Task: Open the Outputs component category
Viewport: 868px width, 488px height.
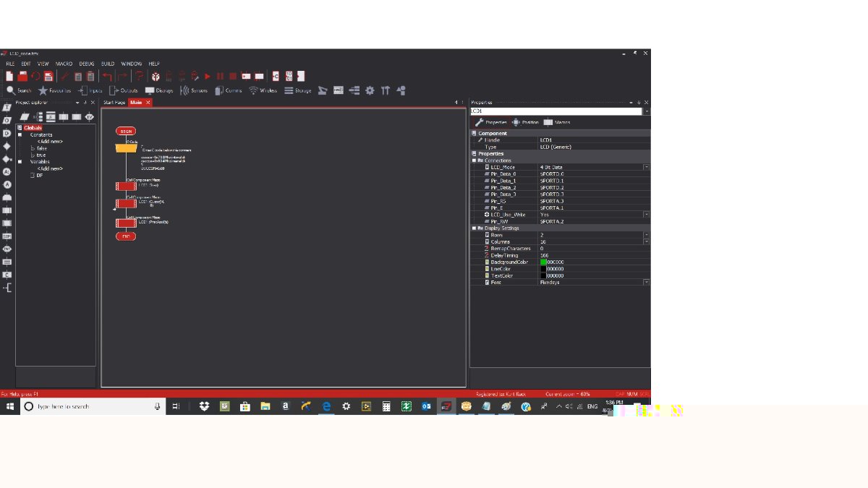Action: (x=124, y=90)
